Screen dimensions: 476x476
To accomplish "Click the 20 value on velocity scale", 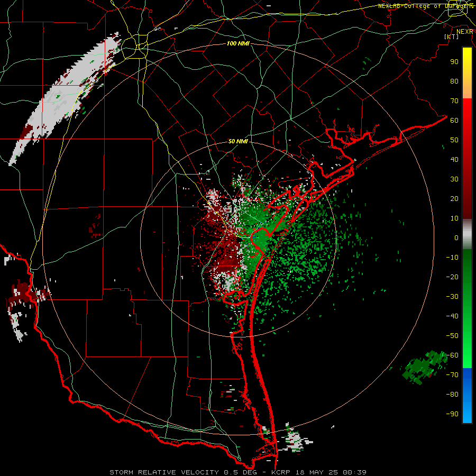I will (454, 199).
